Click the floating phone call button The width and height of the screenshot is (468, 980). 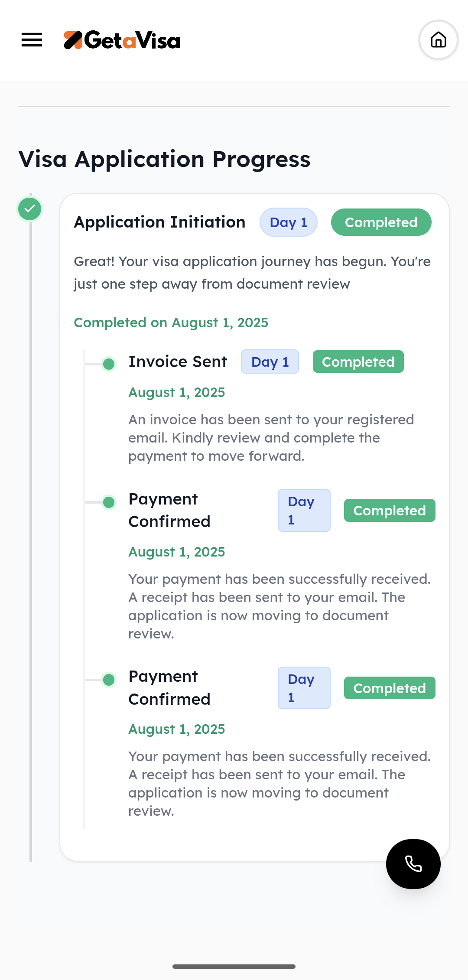tap(413, 864)
